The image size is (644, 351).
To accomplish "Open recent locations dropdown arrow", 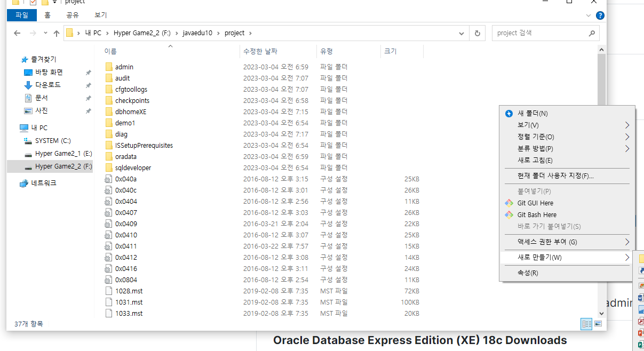I will tap(45, 33).
